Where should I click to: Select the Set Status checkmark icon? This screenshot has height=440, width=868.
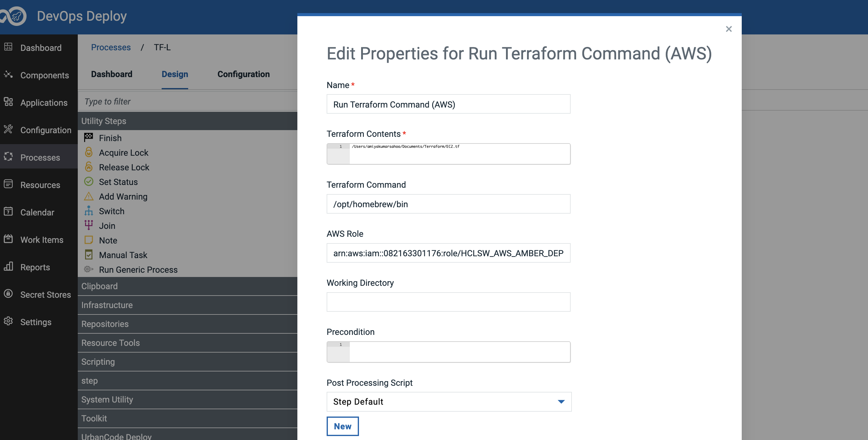(89, 181)
